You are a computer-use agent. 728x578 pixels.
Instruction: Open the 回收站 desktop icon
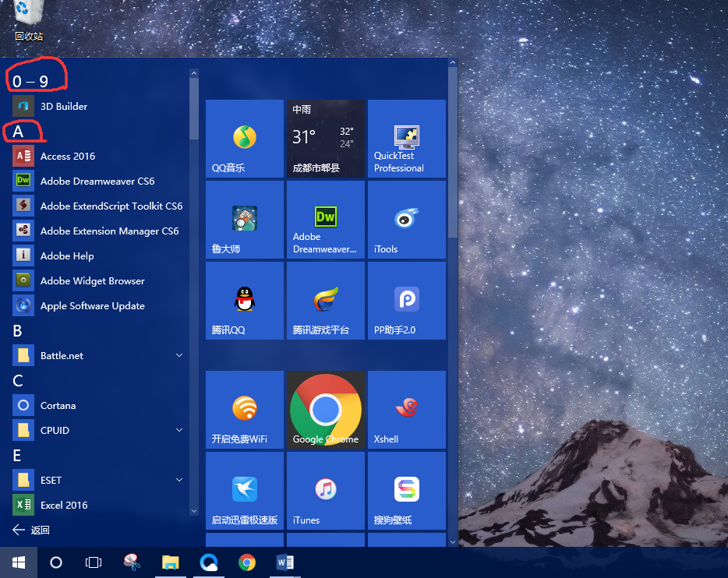(x=29, y=20)
